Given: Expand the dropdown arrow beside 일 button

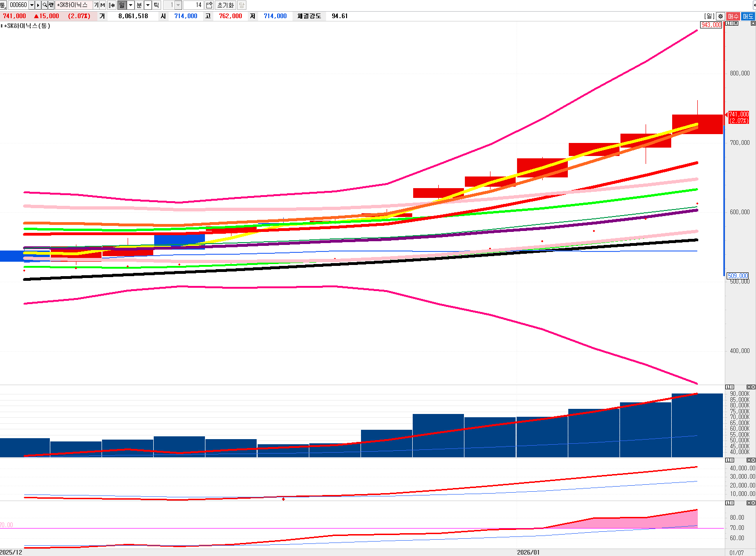Looking at the screenshot, I should [x=130, y=5].
